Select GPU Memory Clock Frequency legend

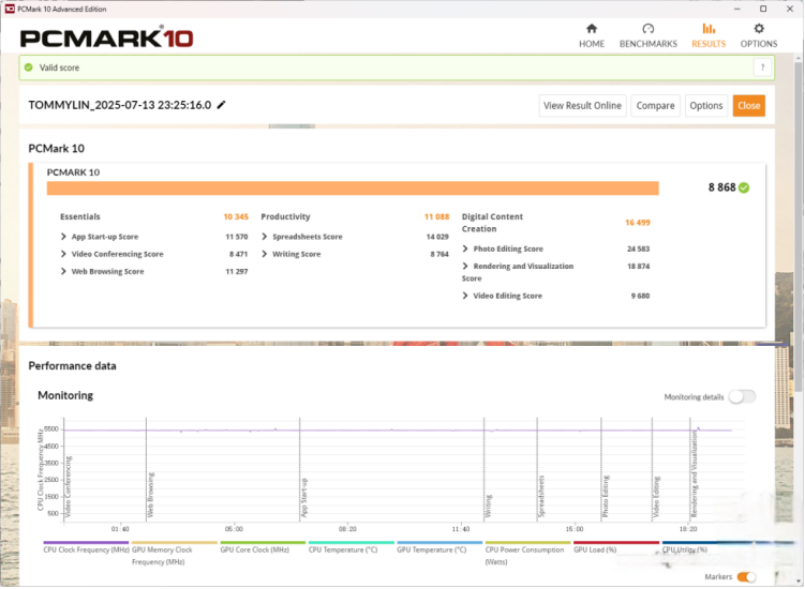(175, 553)
